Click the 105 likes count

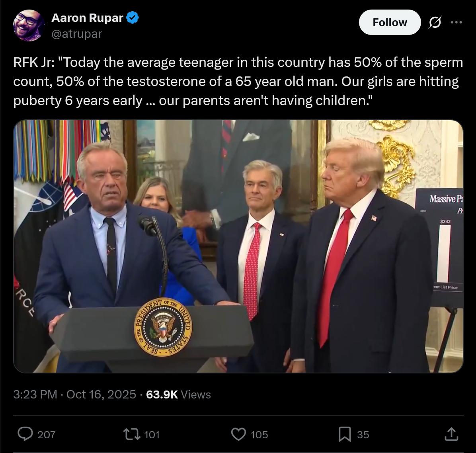click(x=259, y=434)
